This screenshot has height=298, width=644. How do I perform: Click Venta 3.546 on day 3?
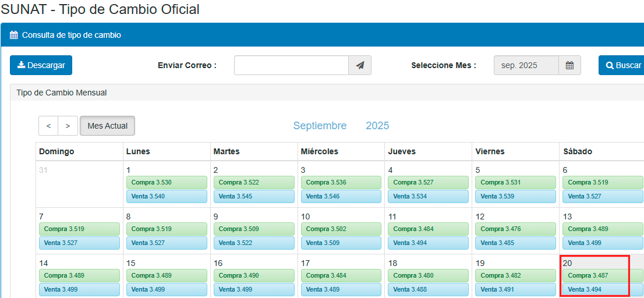[341, 197]
